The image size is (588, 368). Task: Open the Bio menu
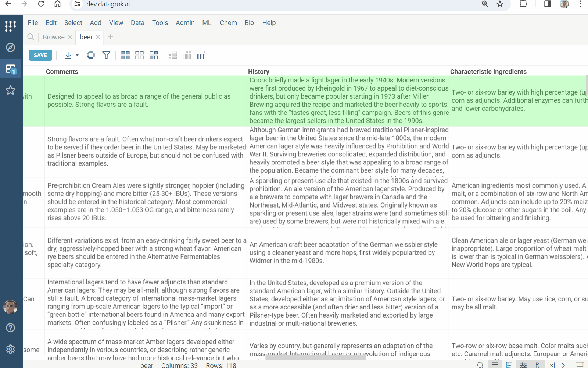(x=249, y=23)
